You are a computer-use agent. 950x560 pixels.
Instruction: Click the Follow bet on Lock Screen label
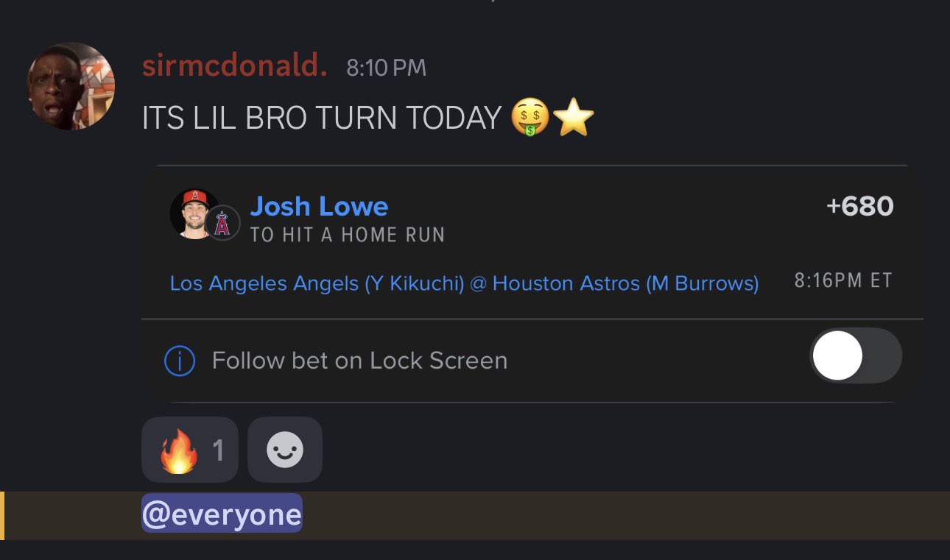click(359, 361)
